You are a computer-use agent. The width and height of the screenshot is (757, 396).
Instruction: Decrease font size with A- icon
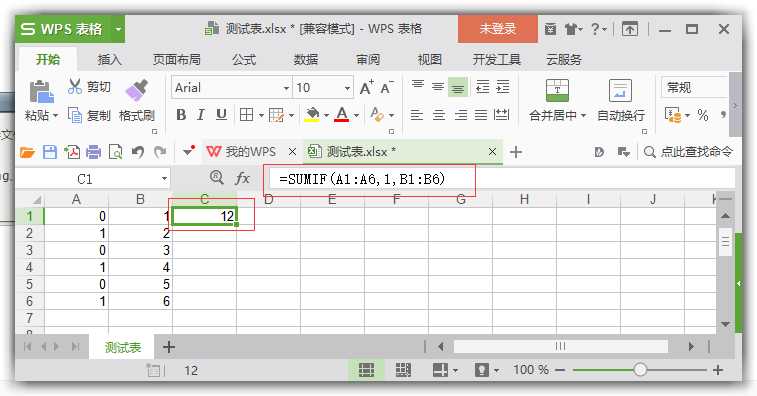[387, 87]
